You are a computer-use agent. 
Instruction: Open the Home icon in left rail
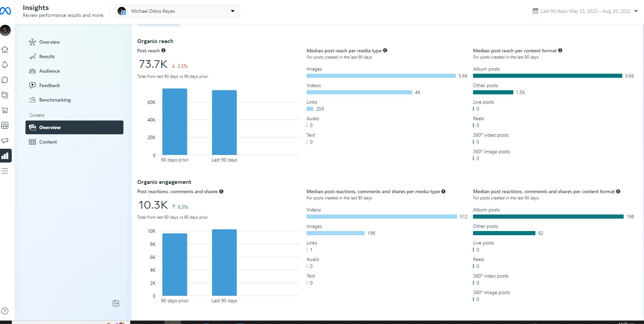(x=5, y=50)
